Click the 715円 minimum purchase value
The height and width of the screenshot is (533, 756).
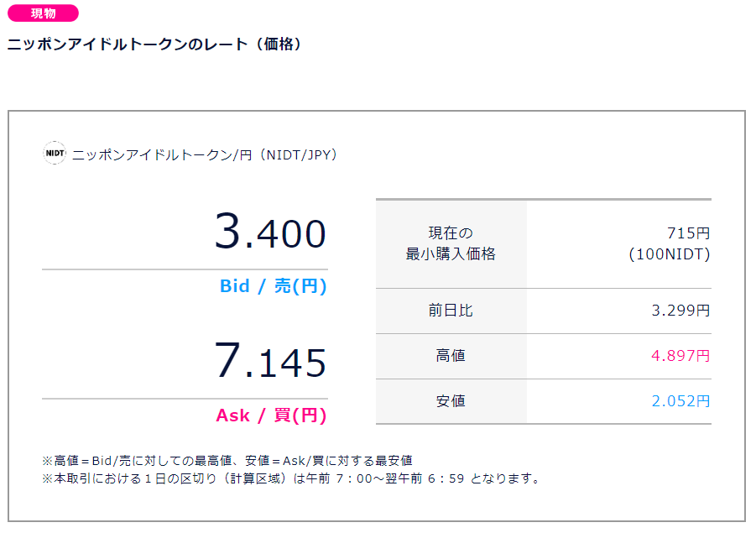tap(688, 233)
